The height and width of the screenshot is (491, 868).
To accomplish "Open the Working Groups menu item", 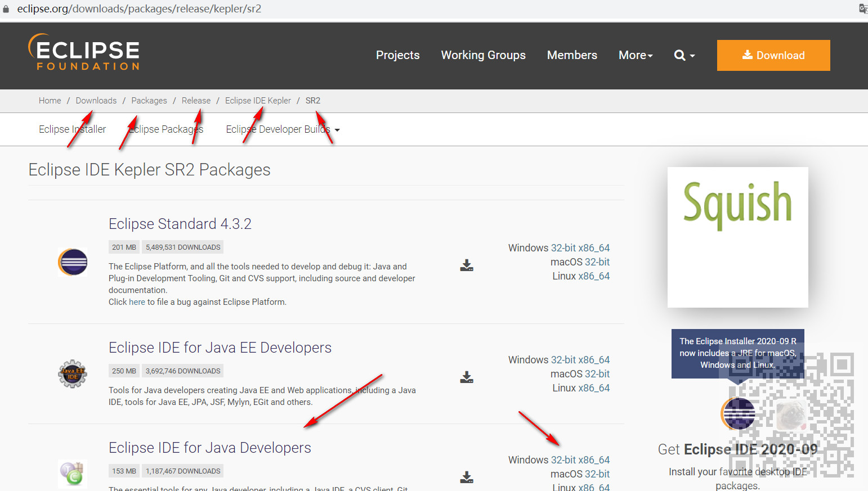I will click(x=484, y=55).
